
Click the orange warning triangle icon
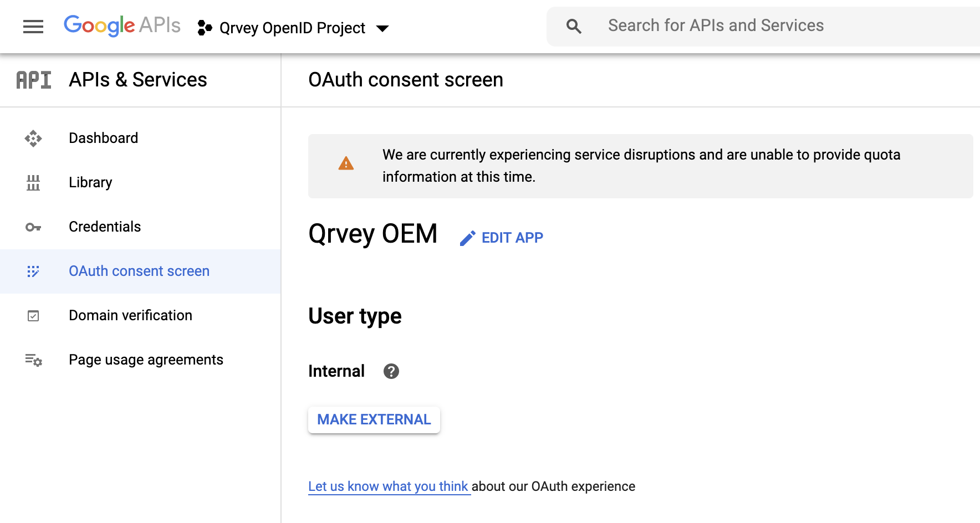(x=346, y=163)
